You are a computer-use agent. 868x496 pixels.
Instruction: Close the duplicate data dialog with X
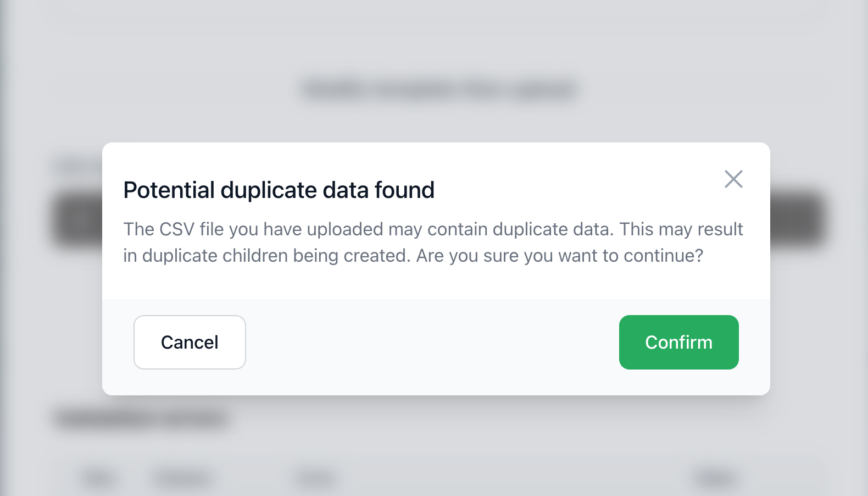(x=733, y=179)
